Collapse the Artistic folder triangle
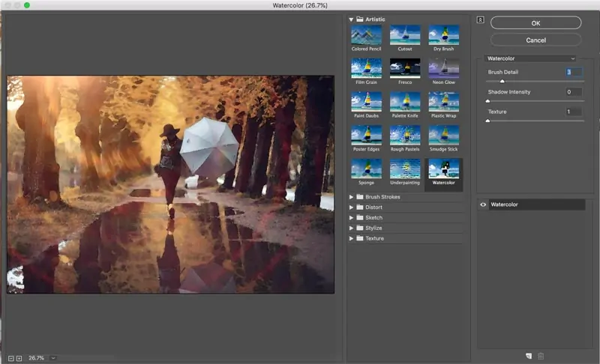Screen dimensions: 600x364 [351, 19]
